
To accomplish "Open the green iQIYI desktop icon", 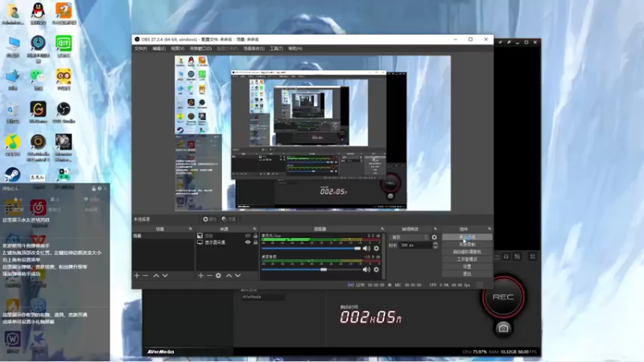I will pyautogui.click(x=64, y=46).
